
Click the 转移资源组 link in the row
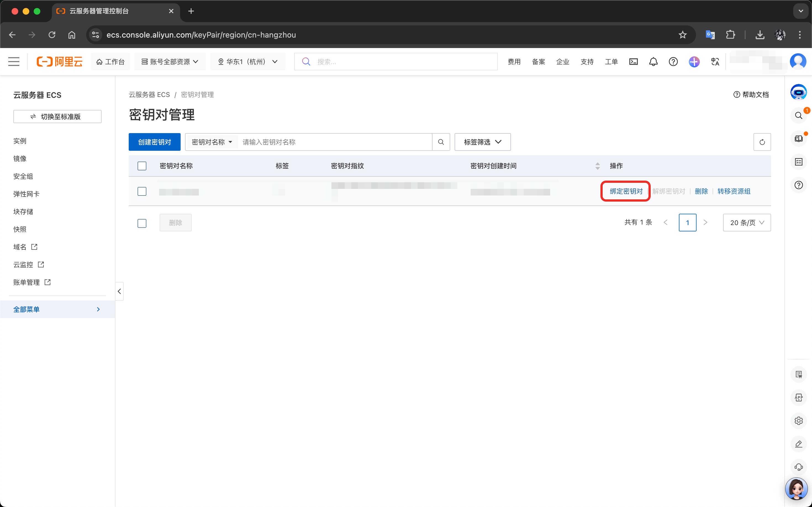pyautogui.click(x=734, y=191)
